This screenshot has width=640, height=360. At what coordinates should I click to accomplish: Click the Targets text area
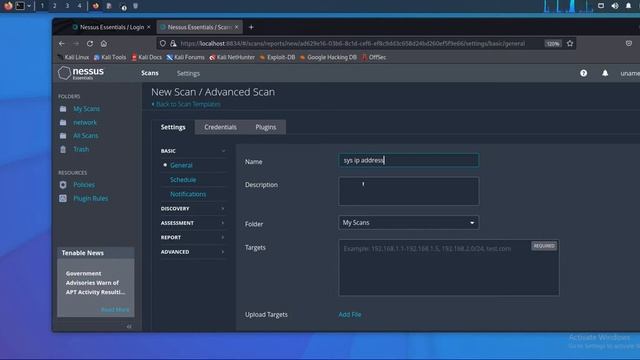(x=449, y=268)
